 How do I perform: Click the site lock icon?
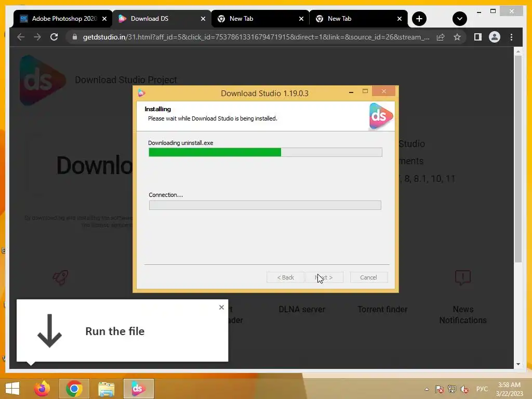tap(75, 37)
